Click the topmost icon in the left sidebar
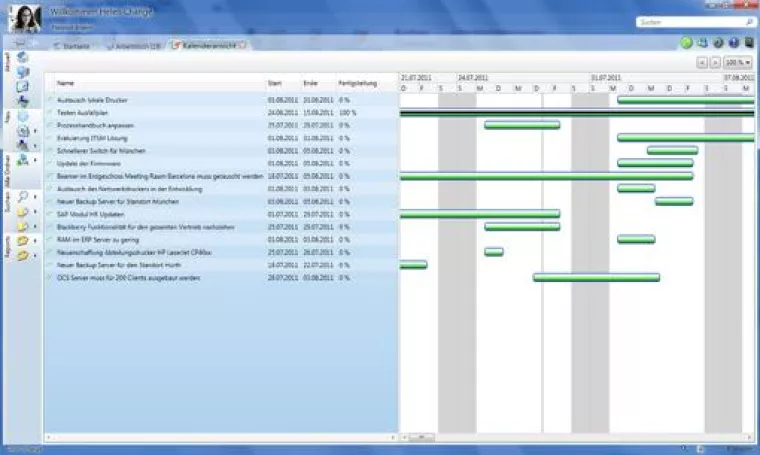The height and width of the screenshot is (455, 760). (22, 57)
